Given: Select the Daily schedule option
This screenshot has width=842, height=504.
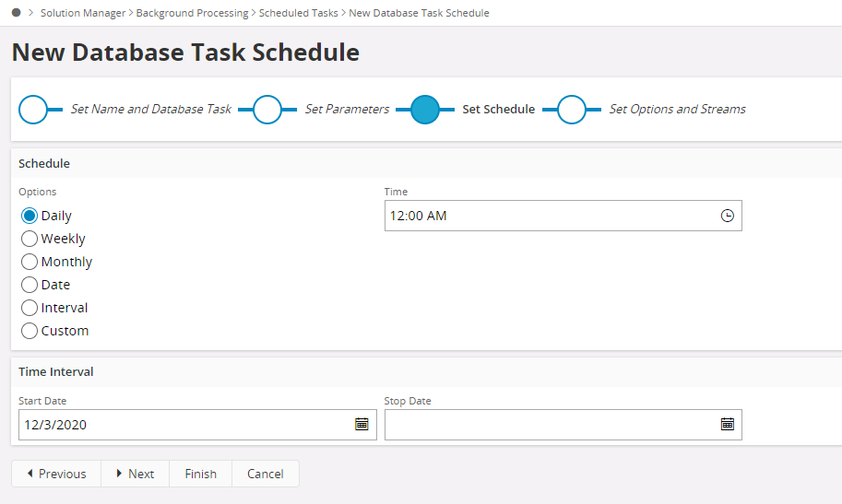Looking at the screenshot, I should (30, 216).
